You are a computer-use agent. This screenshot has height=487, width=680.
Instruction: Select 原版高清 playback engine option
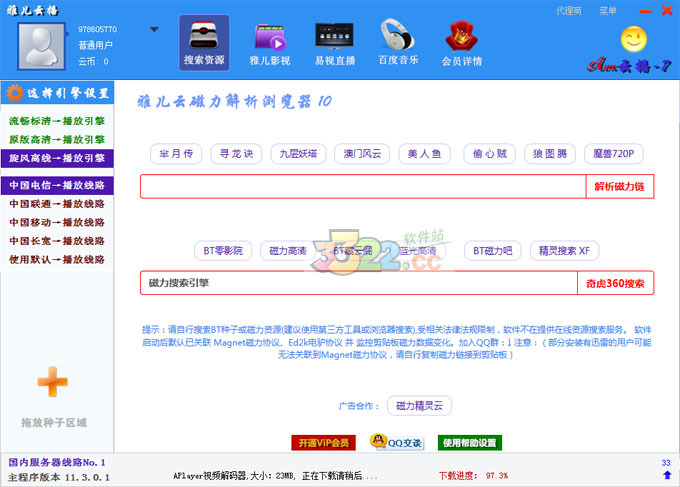57,139
